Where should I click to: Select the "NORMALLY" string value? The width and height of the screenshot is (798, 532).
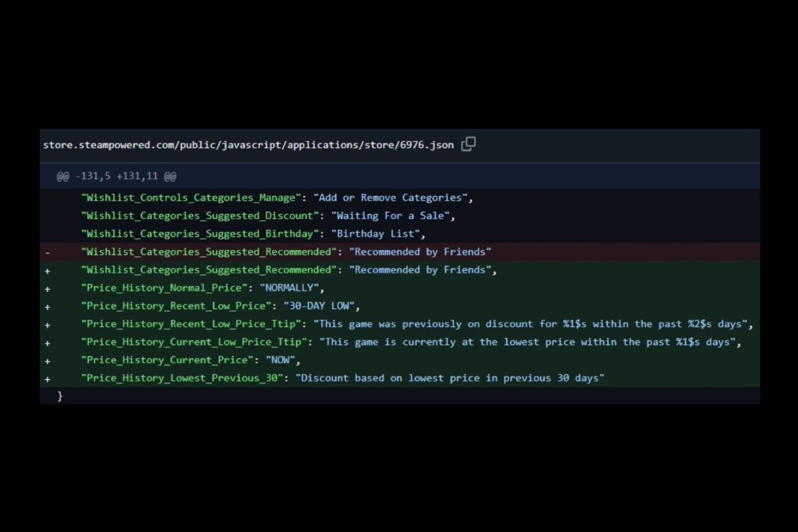pos(290,288)
